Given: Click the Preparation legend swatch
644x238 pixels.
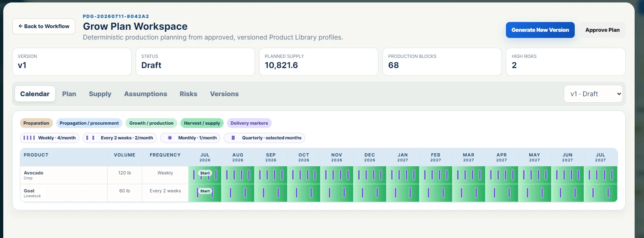Looking at the screenshot, I should coord(36,123).
